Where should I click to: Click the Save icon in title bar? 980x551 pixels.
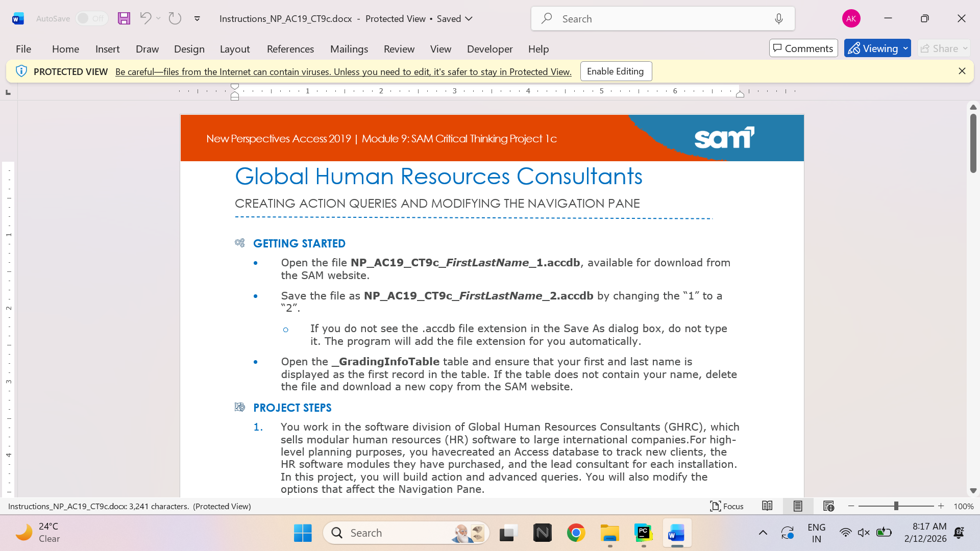click(x=124, y=19)
